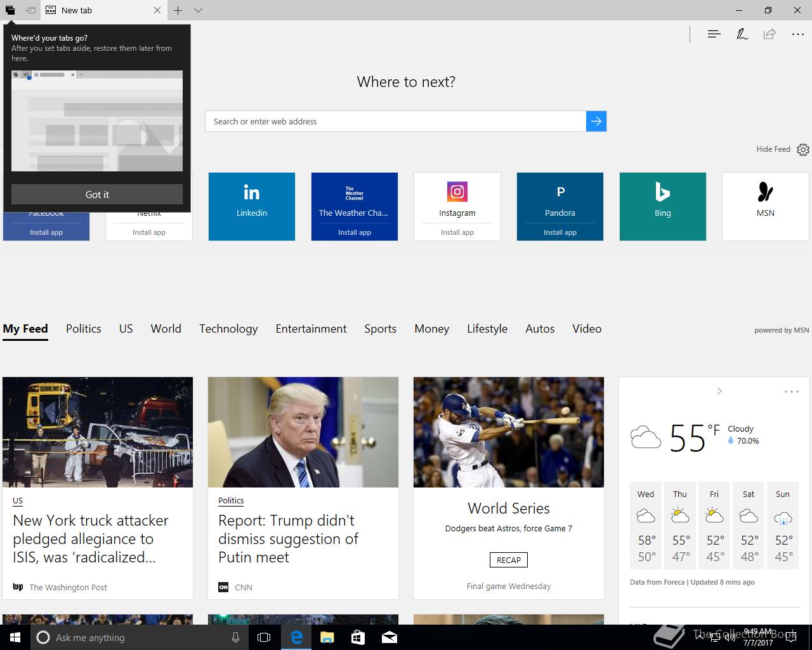Image resolution: width=812 pixels, height=650 pixels.
Task: Click the RECAP button for World Series
Action: tap(509, 560)
